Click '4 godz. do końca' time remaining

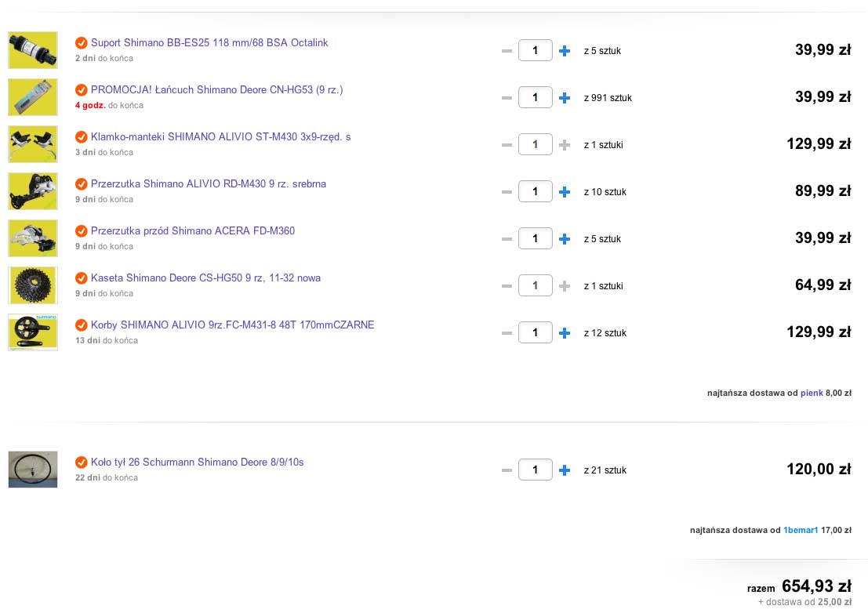click(x=109, y=105)
